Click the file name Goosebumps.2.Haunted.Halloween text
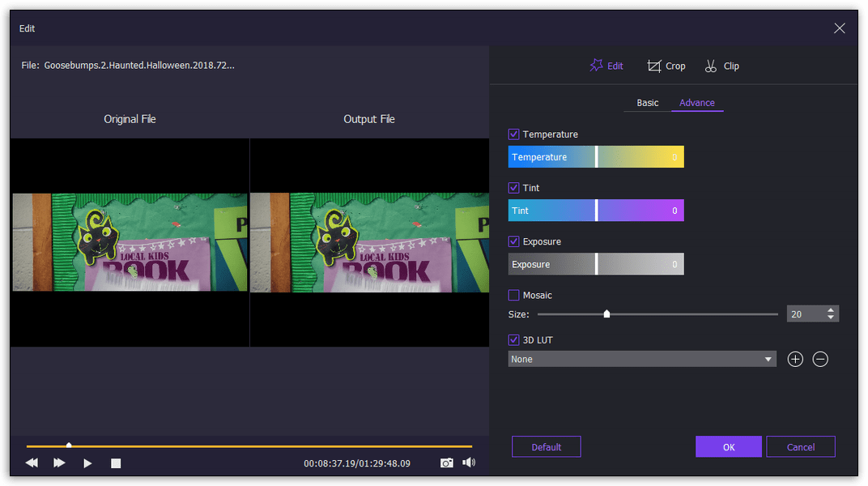 click(x=139, y=66)
